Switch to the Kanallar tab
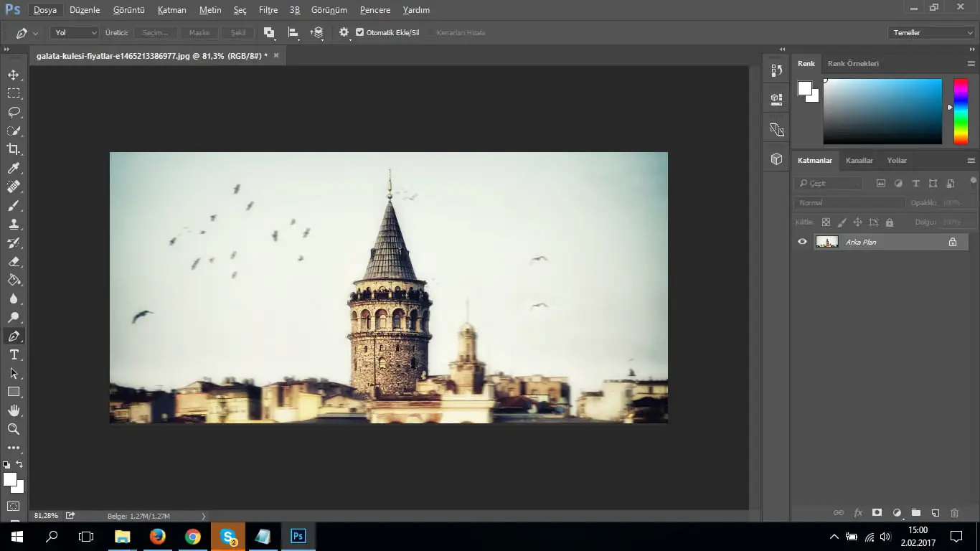This screenshot has width=980, height=551. point(859,160)
